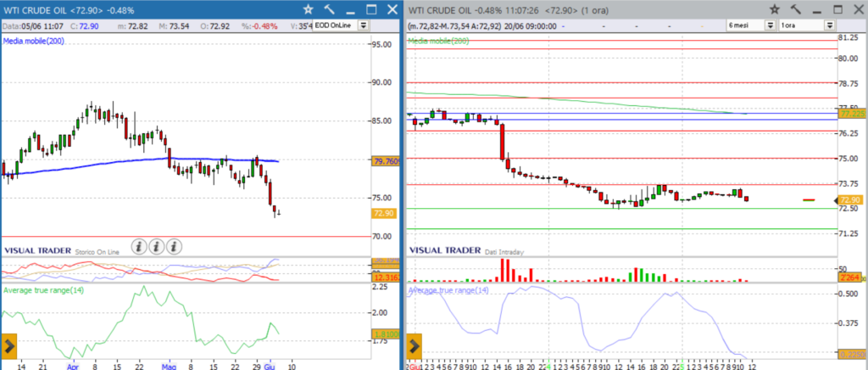
Task: Click the Giu label on left date axis
Action: tap(271, 366)
